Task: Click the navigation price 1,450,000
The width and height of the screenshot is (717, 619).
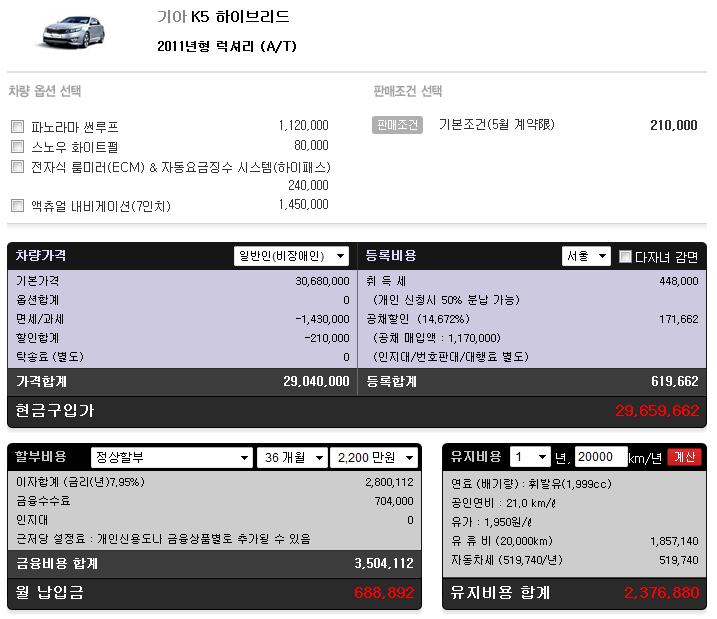Action: click(x=304, y=204)
